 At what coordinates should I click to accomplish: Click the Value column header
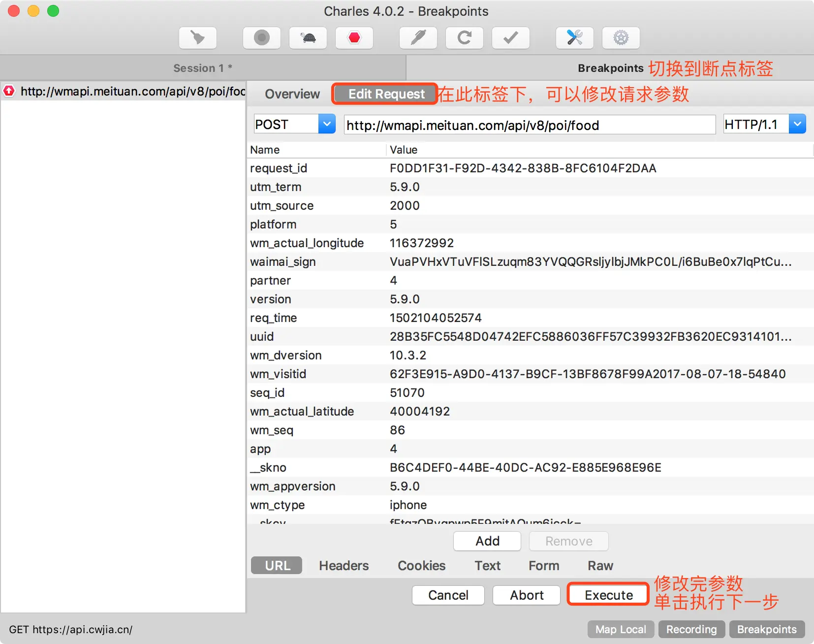click(x=599, y=150)
